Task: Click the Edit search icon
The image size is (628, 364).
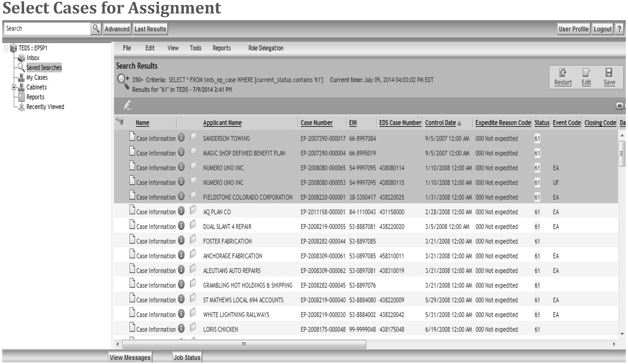Action: 586,73
